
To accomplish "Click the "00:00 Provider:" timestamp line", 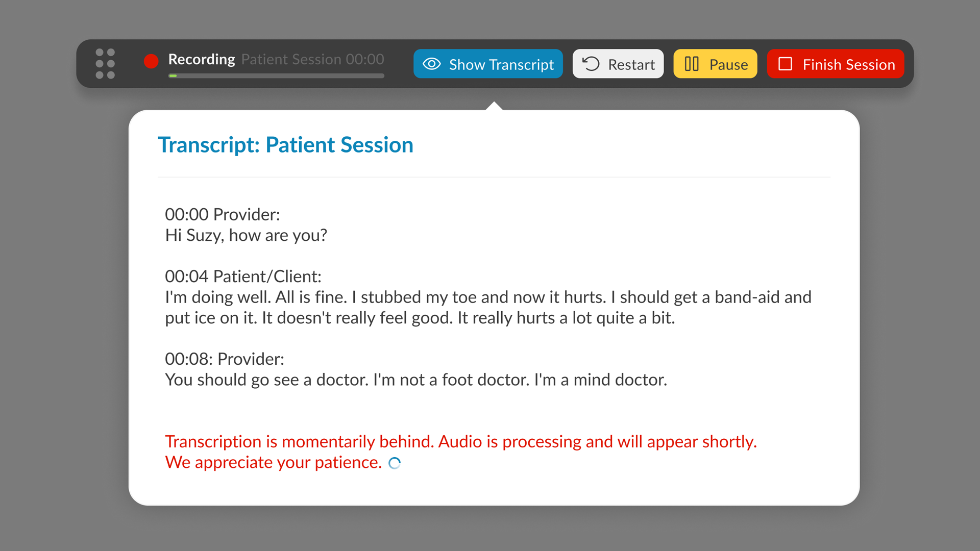I will pos(223,214).
